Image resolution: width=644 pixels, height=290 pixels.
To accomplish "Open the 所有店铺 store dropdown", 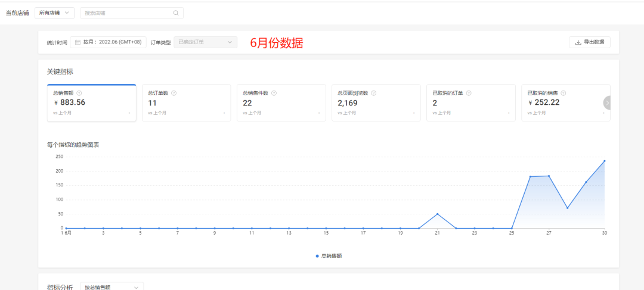I will pos(55,13).
